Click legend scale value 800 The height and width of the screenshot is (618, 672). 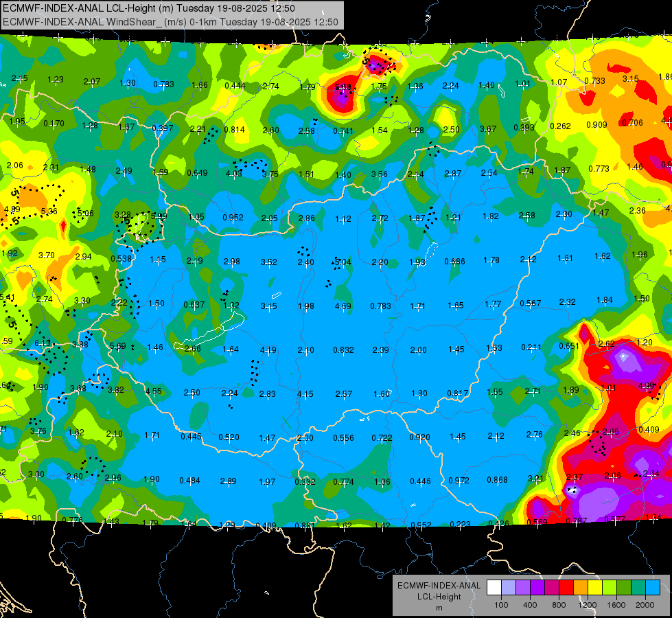559,605
